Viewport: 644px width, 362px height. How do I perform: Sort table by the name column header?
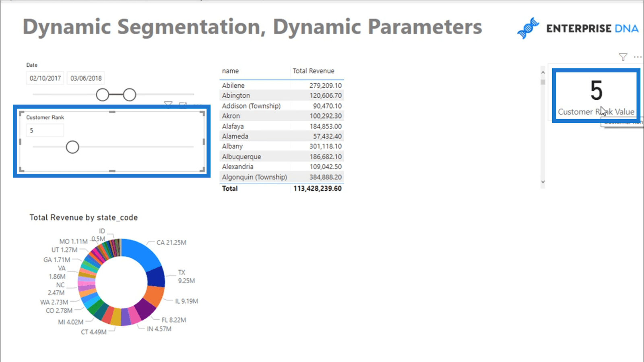pos(230,71)
